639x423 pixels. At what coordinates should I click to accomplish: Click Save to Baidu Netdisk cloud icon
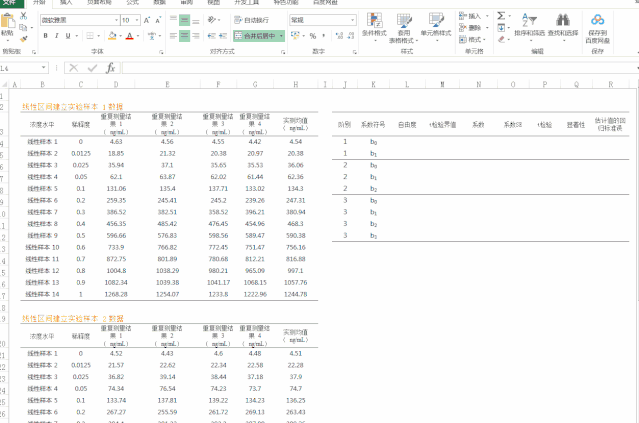point(598,25)
